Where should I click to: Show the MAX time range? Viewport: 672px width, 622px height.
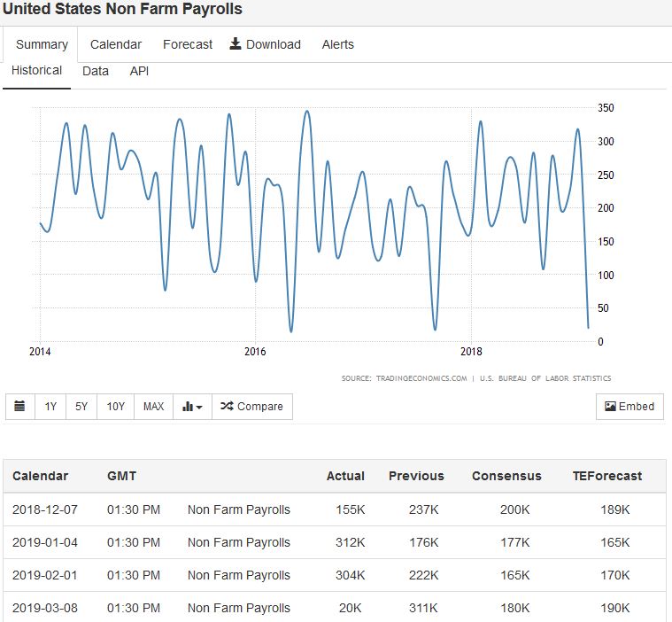coord(153,407)
